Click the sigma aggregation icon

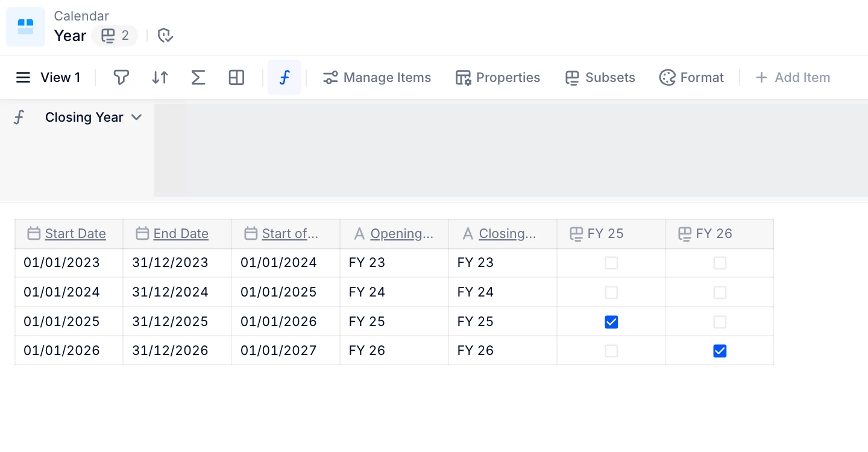198,78
